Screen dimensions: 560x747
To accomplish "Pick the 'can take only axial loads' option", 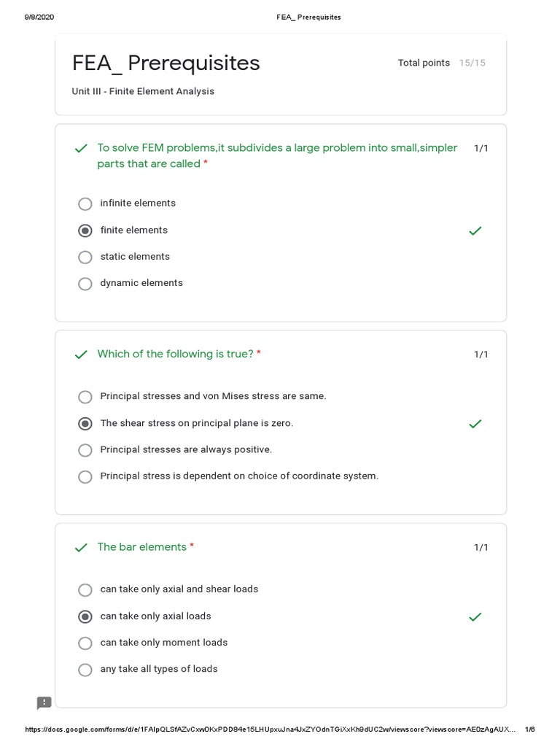I will point(85,617).
